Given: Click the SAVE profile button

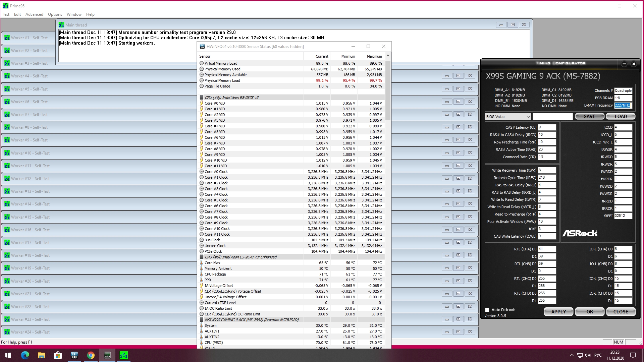Looking at the screenshot, I should [x=589, y=116].
